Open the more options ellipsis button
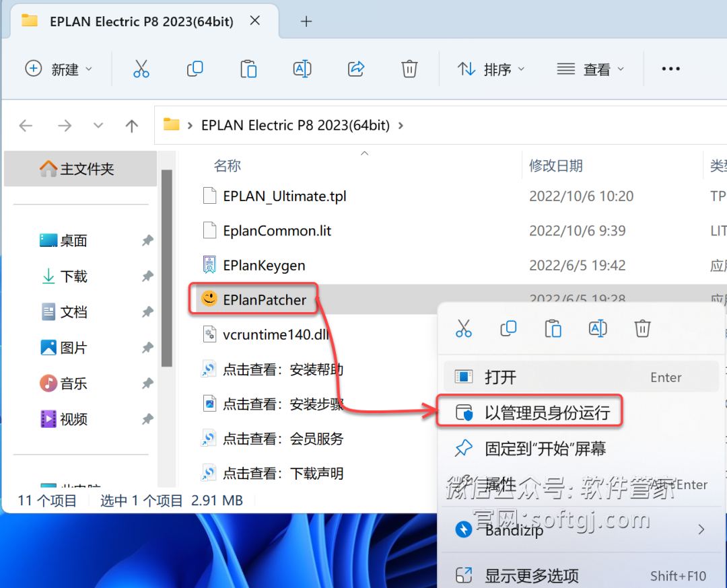This screenshot has height=588, width=727. pyautogui.click(x=670, y=69)
